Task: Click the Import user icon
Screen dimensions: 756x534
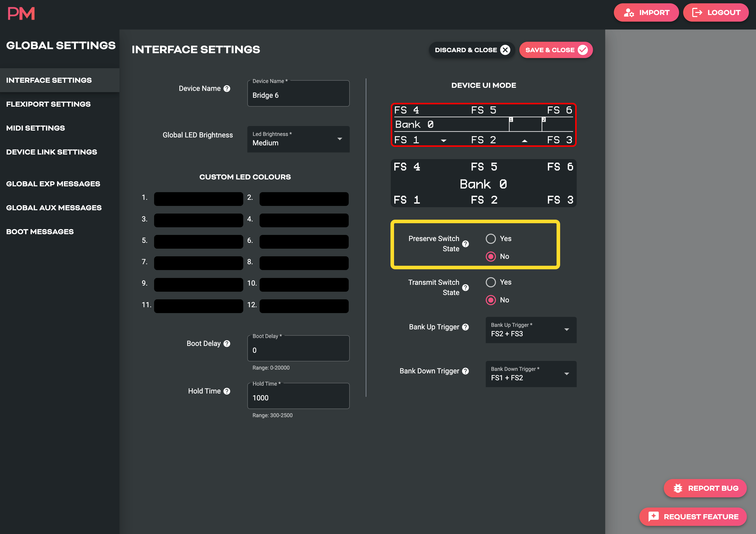Action: click(629, 12)
